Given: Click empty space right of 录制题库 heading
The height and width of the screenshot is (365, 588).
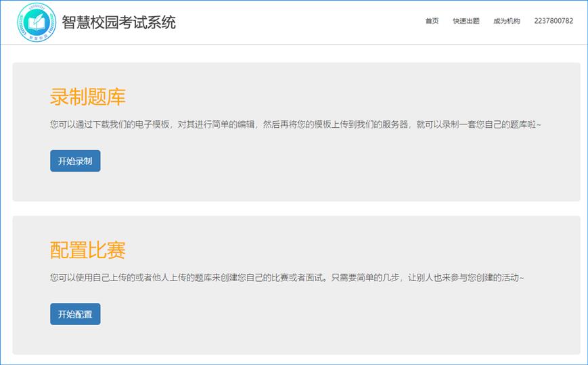Looking at the screenshot, I should [x=338, y=97].
